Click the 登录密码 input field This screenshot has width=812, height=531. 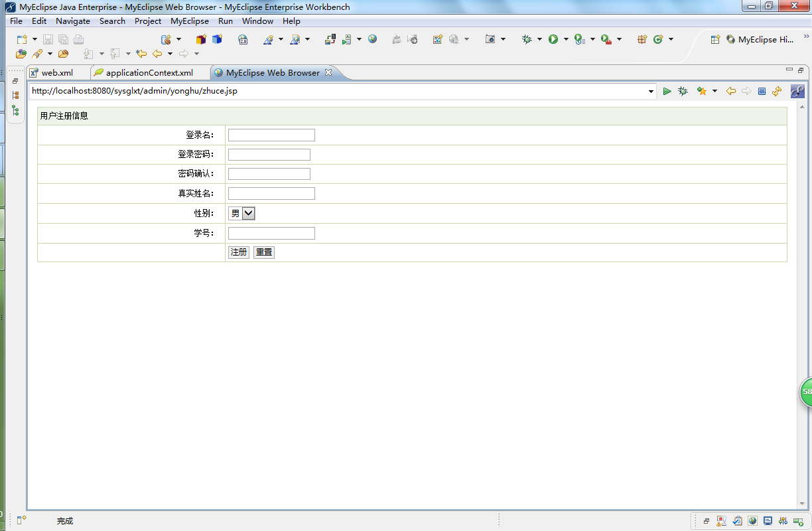pyautogui.click(x=269, y=155)
